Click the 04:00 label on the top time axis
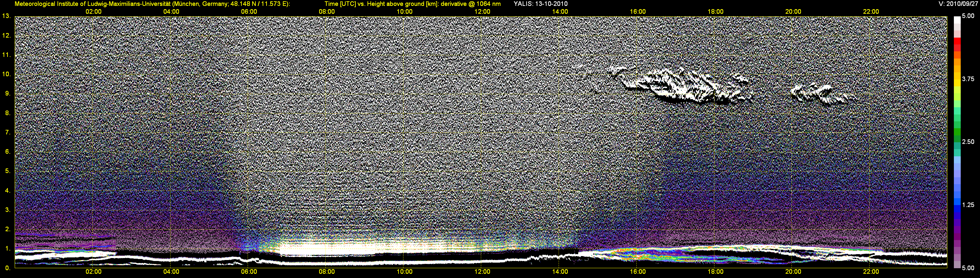980x278 pixels. pos(171,11)
